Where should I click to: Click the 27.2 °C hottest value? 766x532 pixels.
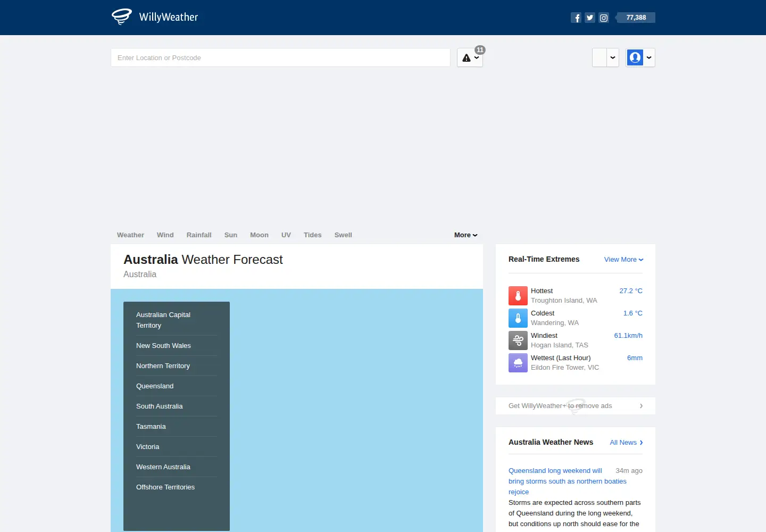tap(631, 290)
